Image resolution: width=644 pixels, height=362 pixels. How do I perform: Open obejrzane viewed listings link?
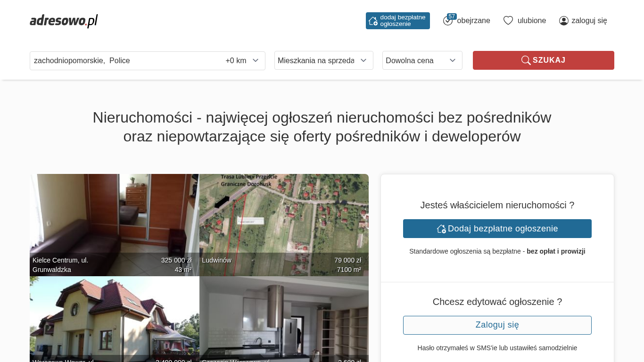pos(473,21)
